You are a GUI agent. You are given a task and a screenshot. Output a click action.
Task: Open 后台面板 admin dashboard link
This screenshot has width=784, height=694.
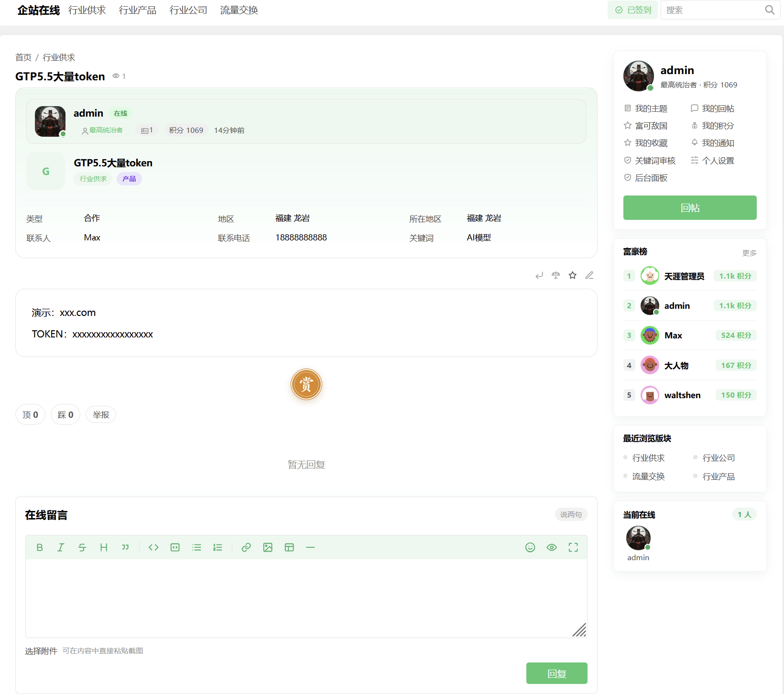tap(646, 178)
